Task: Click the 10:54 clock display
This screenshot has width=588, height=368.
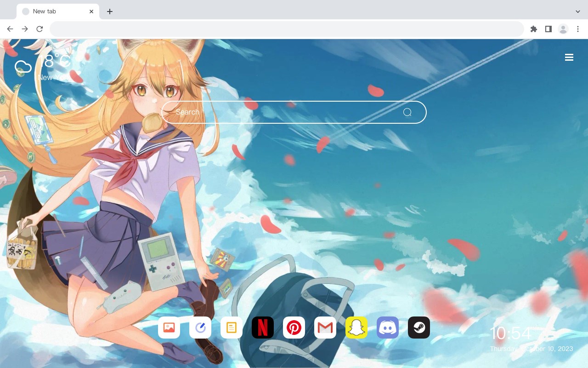Action: (x=510, y=333)
